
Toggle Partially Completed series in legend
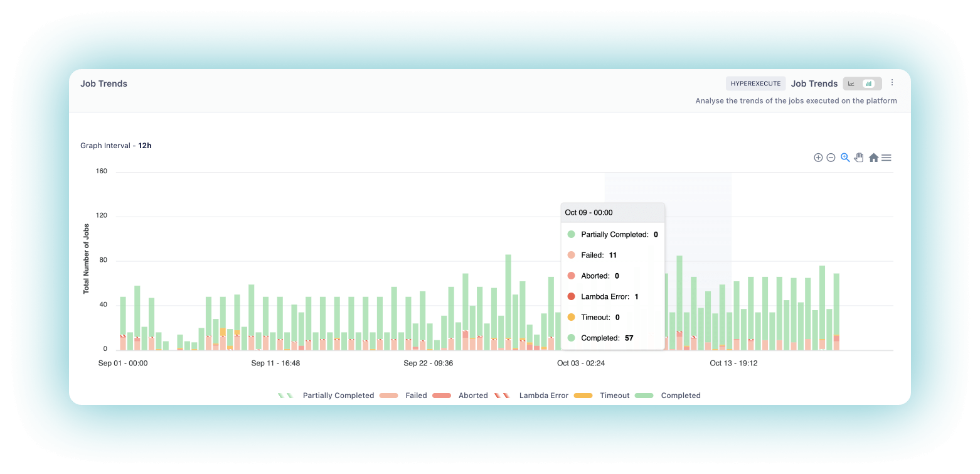[338, 396]
